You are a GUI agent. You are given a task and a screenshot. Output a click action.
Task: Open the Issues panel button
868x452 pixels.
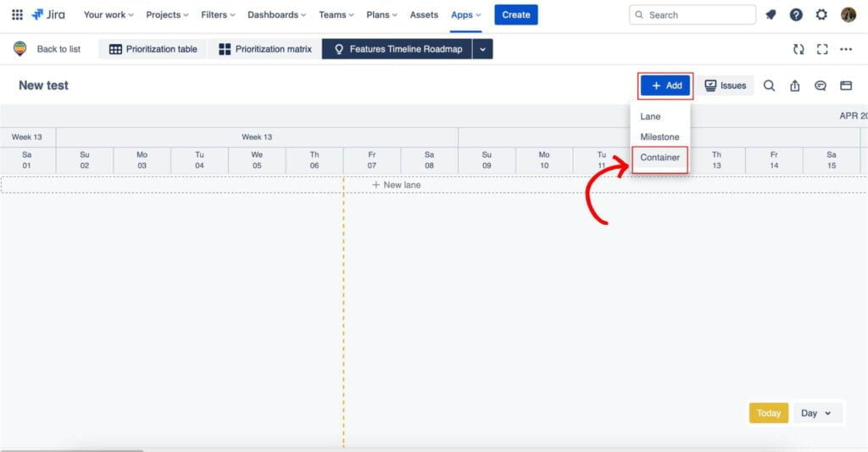tap(726, 86)
